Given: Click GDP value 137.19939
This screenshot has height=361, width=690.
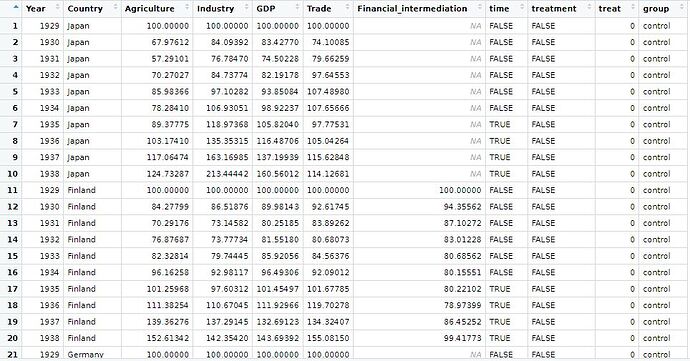Looking at the screenshot, I should coord(278,157).
